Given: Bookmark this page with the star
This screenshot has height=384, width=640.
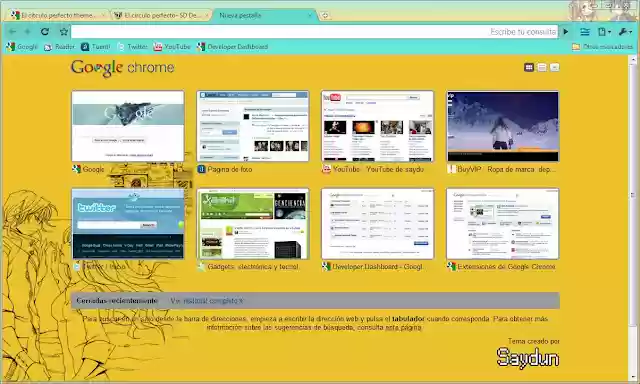Looking at the screenshot, I should pyautogui.click(x=64, y=31).
